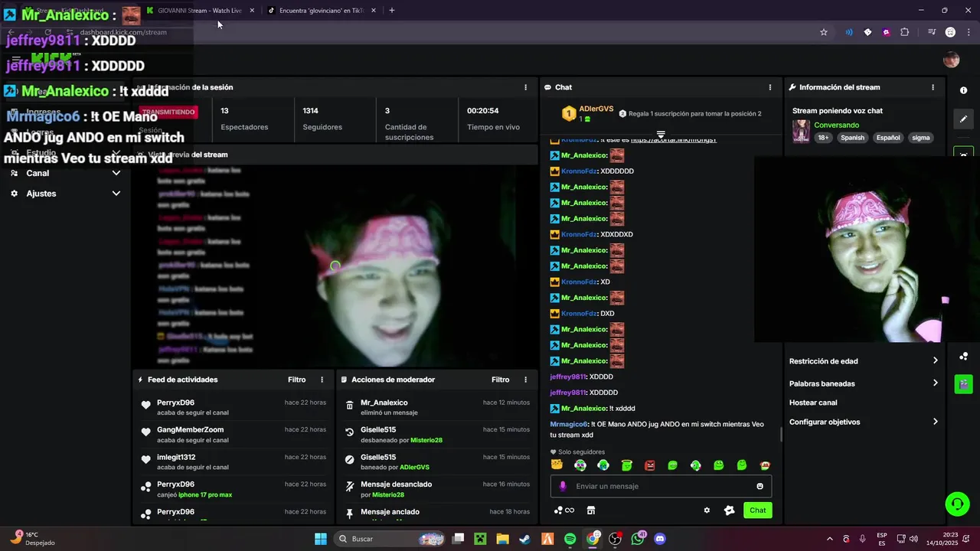Open the acortar.link URL in chat
This screenshot has height=551, width=980.
coord(674,140)
